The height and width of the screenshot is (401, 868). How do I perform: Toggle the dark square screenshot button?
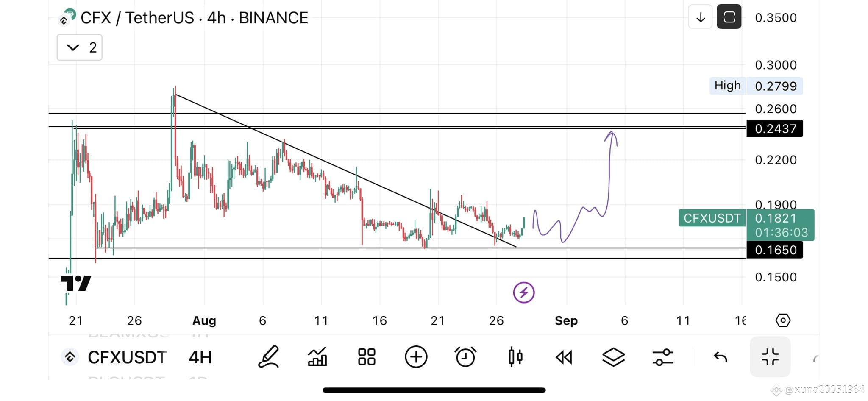[729, 17]
